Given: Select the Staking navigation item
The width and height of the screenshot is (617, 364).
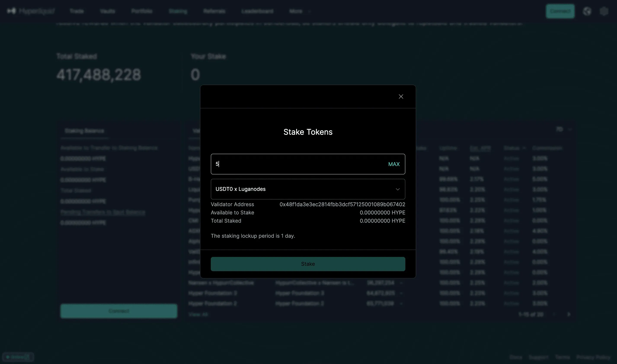Looking at the screenshot, I should [x=178, y=11].
